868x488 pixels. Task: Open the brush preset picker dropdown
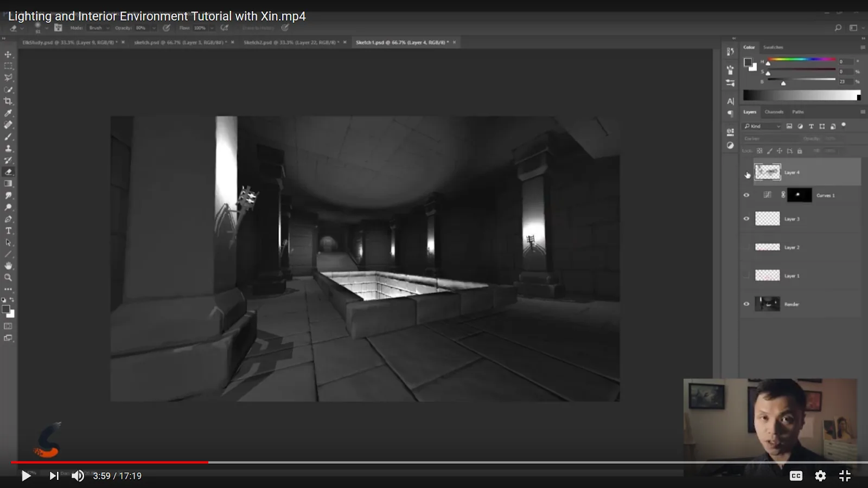(x=47, y=28)
